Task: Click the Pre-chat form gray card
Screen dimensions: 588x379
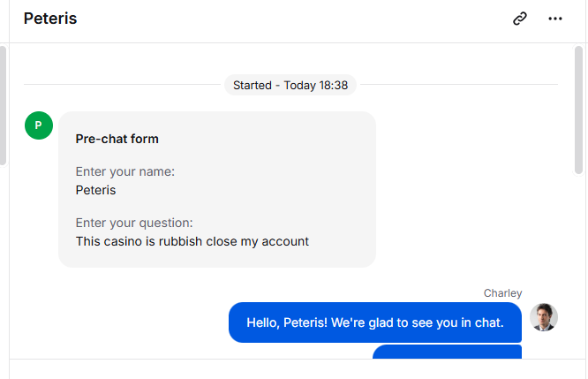Action: 217,189
